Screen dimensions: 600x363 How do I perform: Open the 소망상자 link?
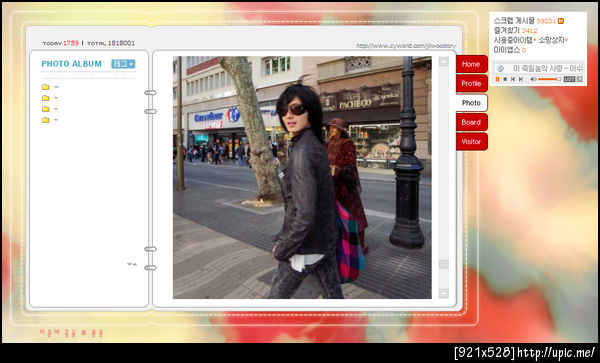551,40
